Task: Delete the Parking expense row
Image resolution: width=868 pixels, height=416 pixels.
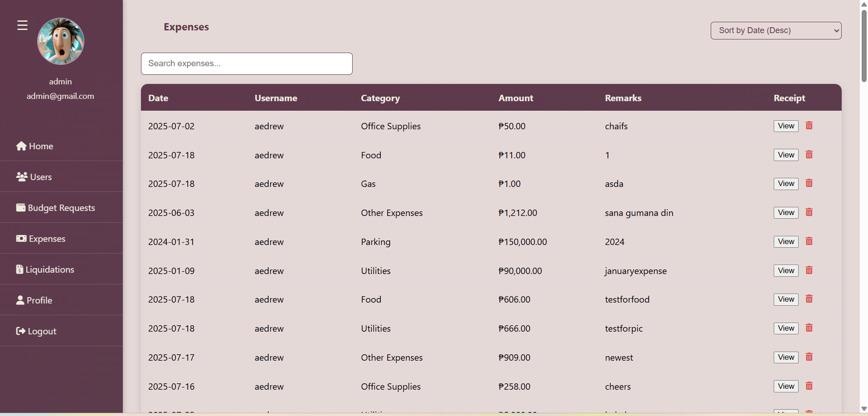Action: tap(809, 241)
